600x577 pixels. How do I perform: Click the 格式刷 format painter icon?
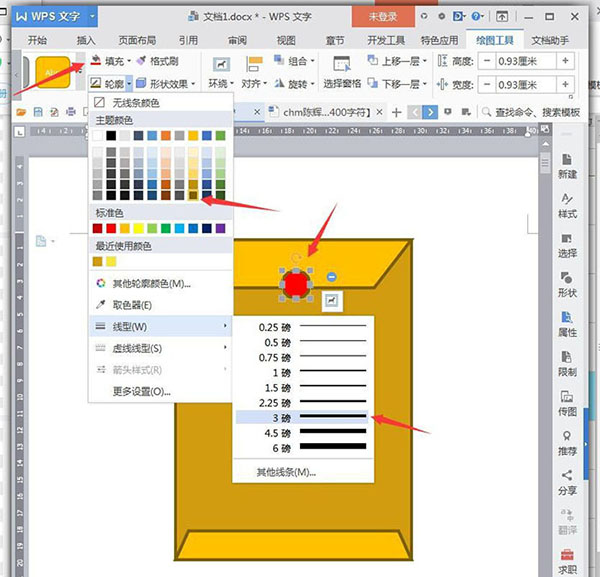pyautogui.click(x=141, y=60)
